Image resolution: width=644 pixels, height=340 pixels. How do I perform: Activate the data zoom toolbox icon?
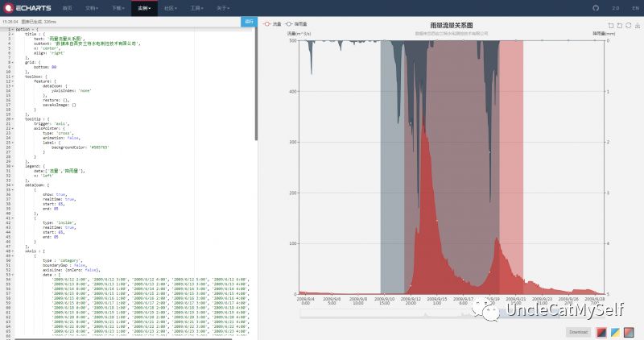pyautogui.click(x=611, y=26)
